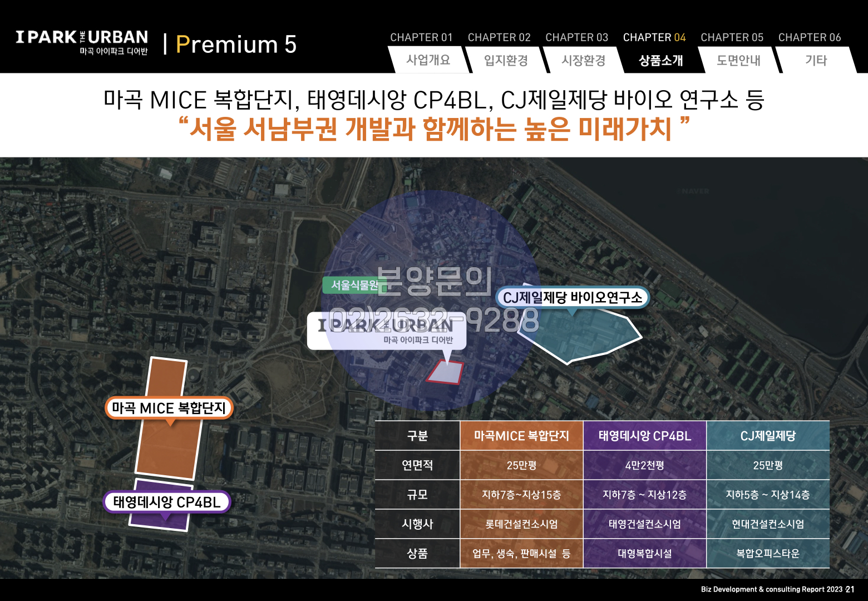Click the CHAPTER 05 label
This screenshot has height=601, width=868.
pos(732,37)
